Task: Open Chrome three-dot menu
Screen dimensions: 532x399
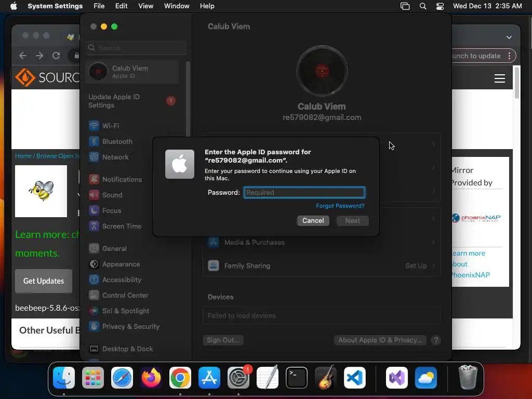Action: (x=509, y=56)
